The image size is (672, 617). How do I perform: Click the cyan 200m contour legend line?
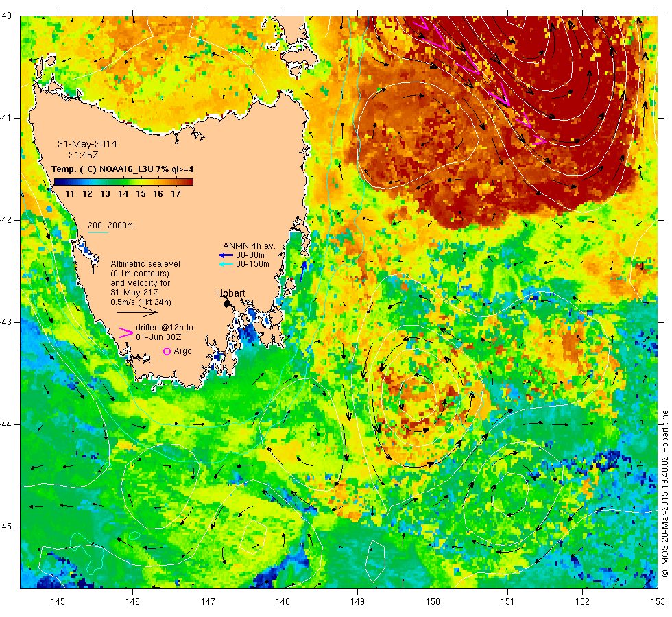97,232
